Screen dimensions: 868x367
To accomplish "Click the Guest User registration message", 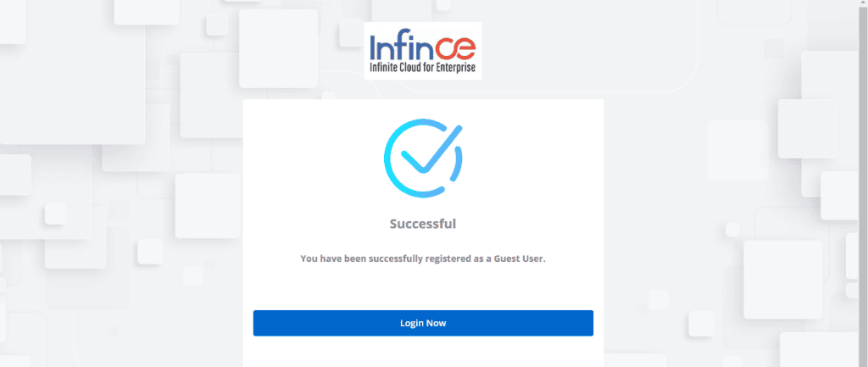I will coord(423,259).
